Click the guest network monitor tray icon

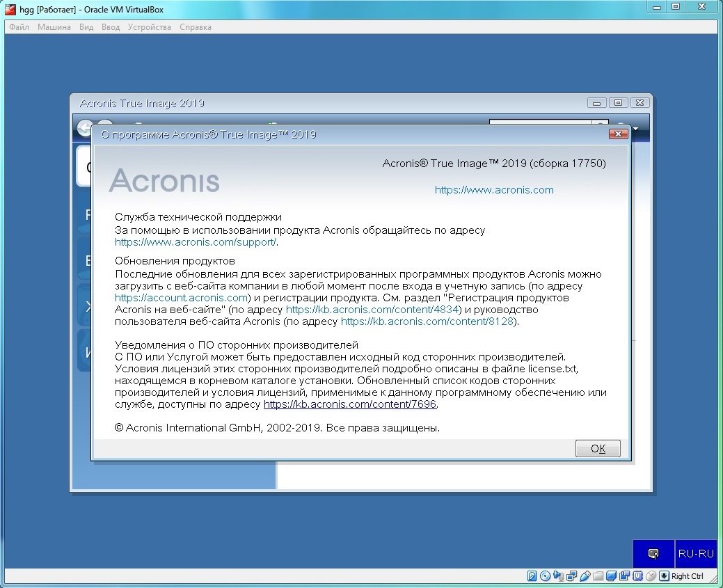click(x=653, y=554)
